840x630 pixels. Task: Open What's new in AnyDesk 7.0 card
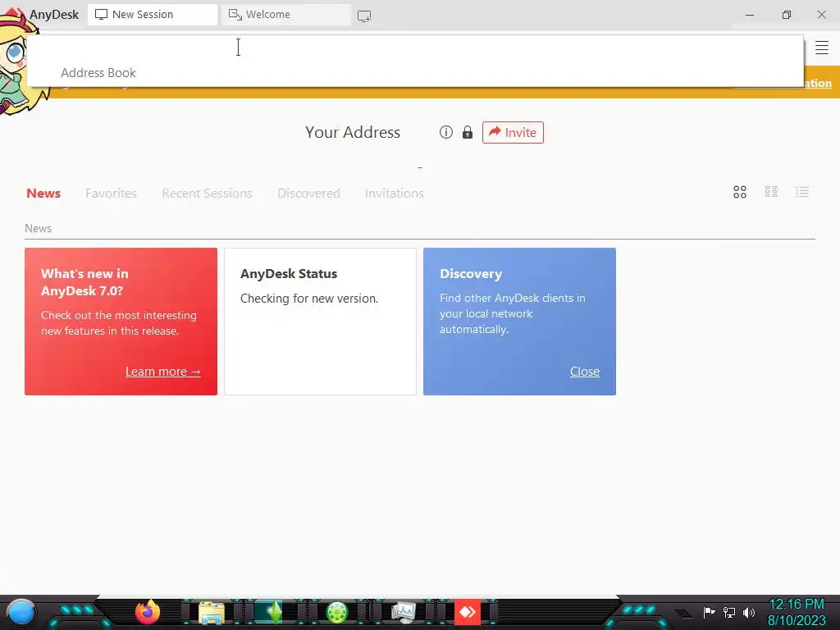tap(121, 322)
